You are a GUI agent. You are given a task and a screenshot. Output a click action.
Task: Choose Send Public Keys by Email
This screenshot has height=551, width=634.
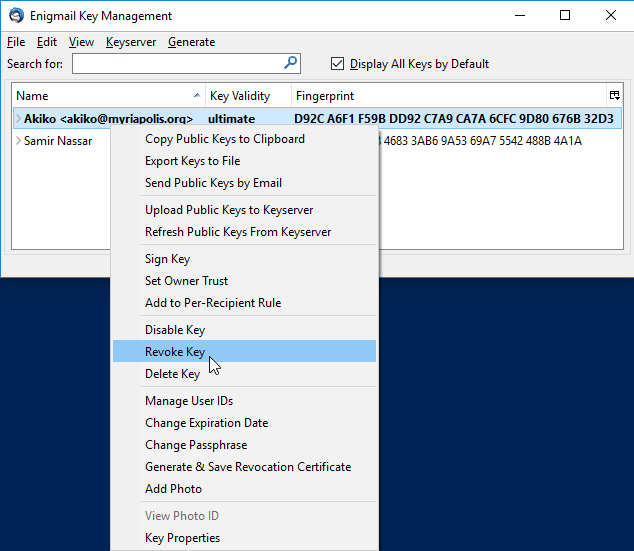coord(244,183)
